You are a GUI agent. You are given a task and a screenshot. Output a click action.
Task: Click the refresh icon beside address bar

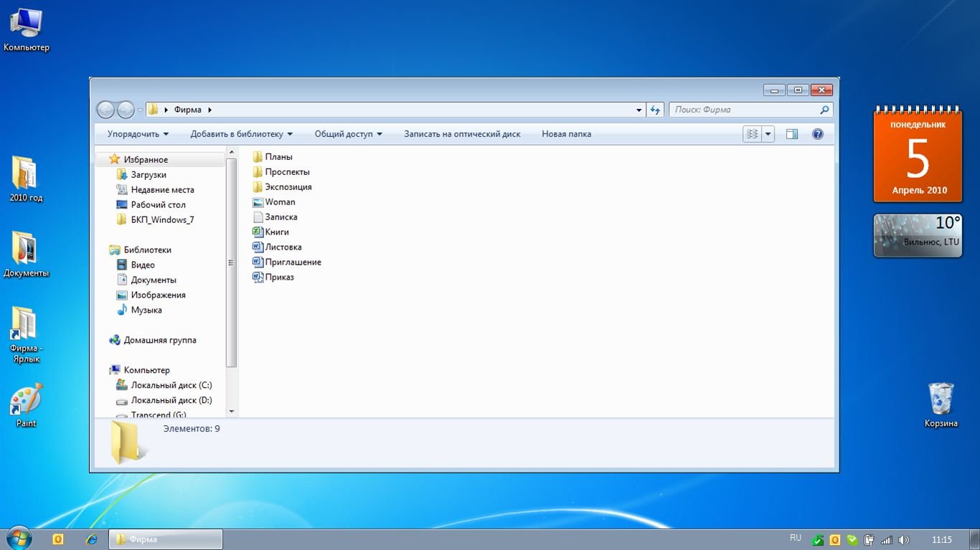(654, 110)
